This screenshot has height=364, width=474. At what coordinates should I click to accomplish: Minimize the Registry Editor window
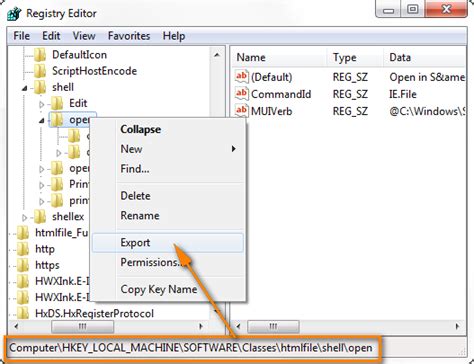tap(388, 9)
